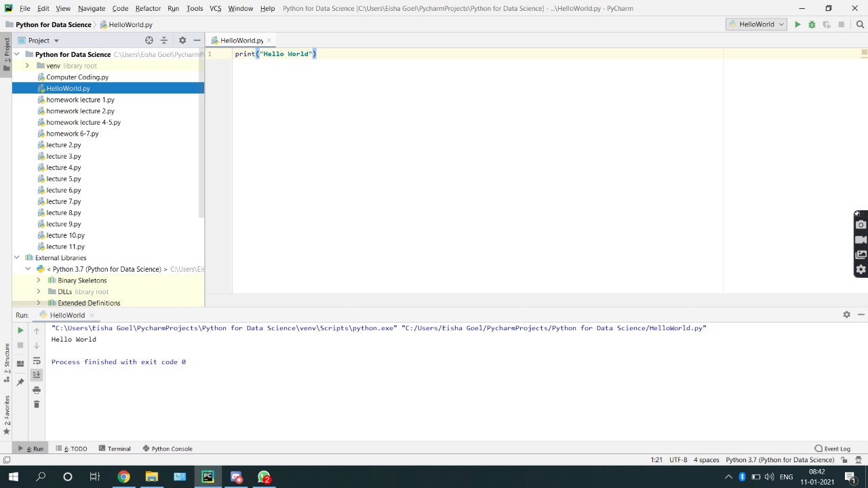Screen dimensions: 868x488
Task: Hide the Run panel with minus icon
Action: [861, 314]
